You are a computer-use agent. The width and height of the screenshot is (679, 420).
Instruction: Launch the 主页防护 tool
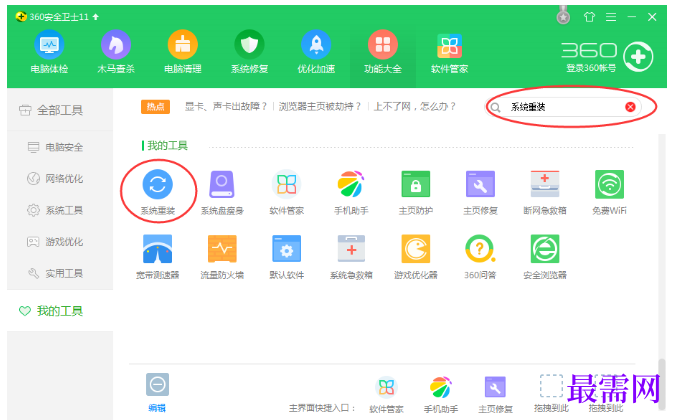tap(416, 192)
